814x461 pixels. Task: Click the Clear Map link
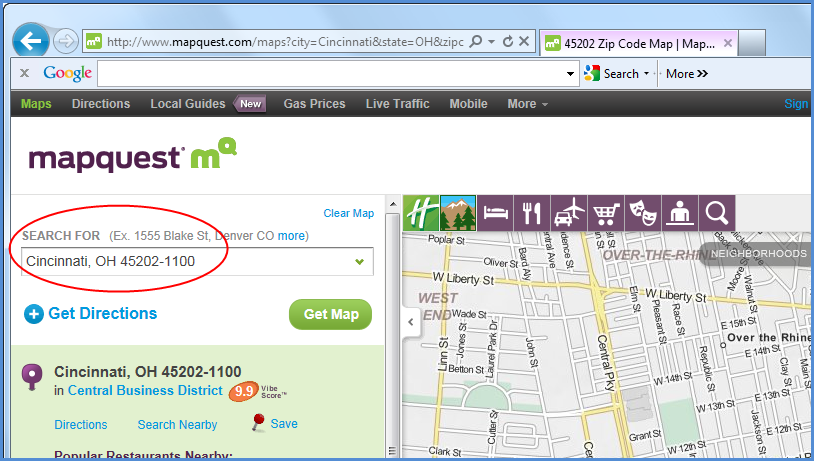348,213
